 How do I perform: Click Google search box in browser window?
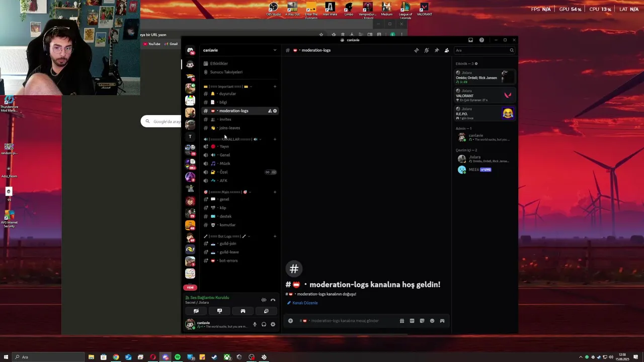tap(162, 121)
